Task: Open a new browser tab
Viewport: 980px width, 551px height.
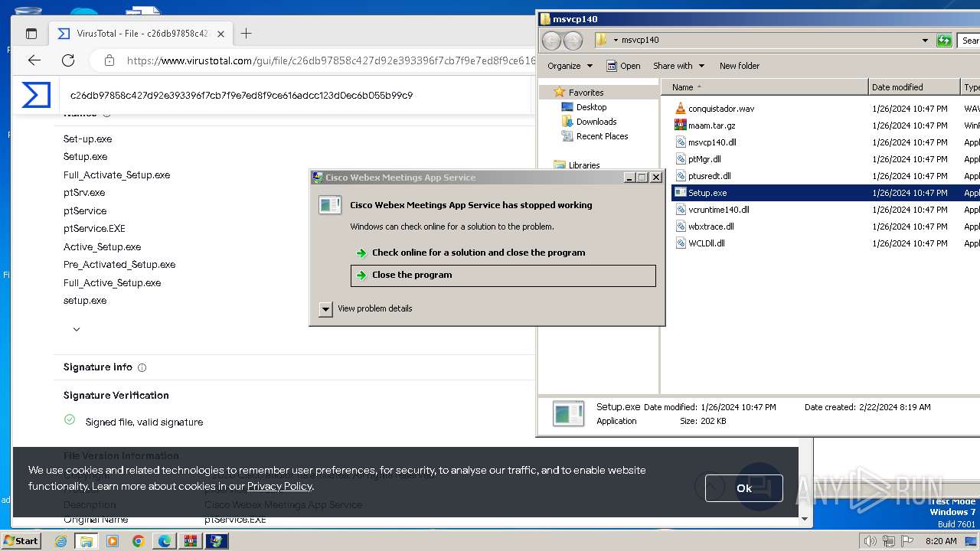Action: 246,33
